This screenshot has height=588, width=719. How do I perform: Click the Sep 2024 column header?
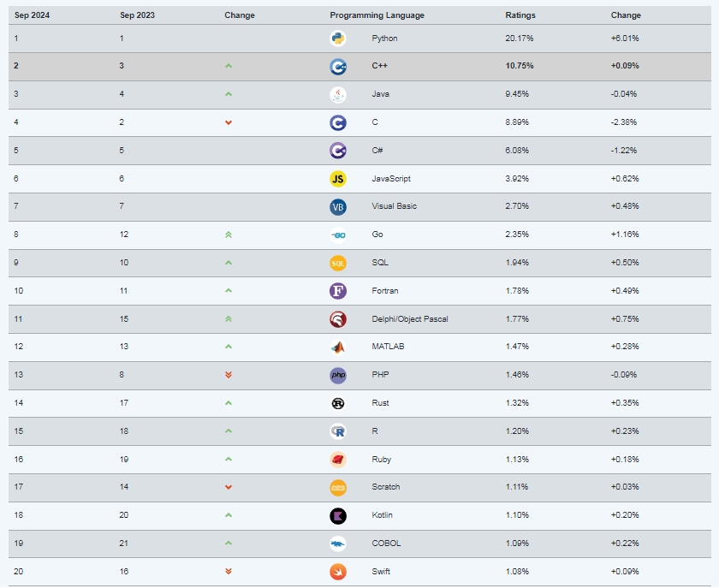tap(33, 15)
